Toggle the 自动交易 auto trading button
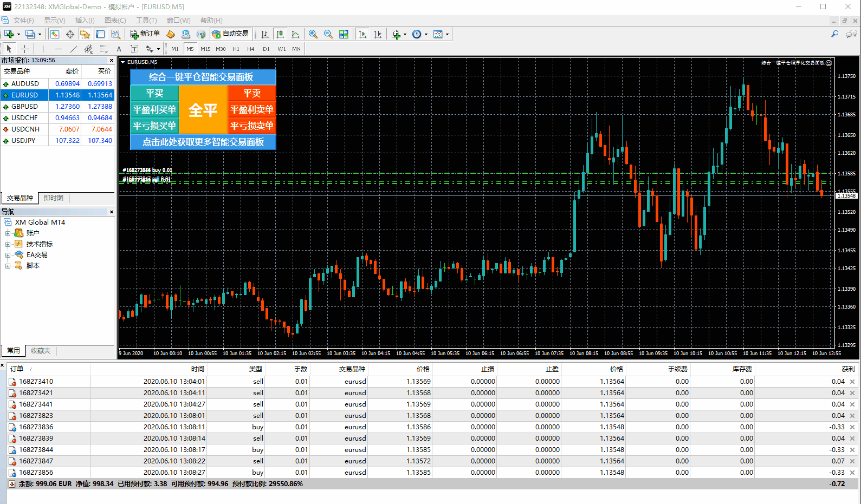The width and height of the screenshot is (861, 504). [x=230, y=34]
